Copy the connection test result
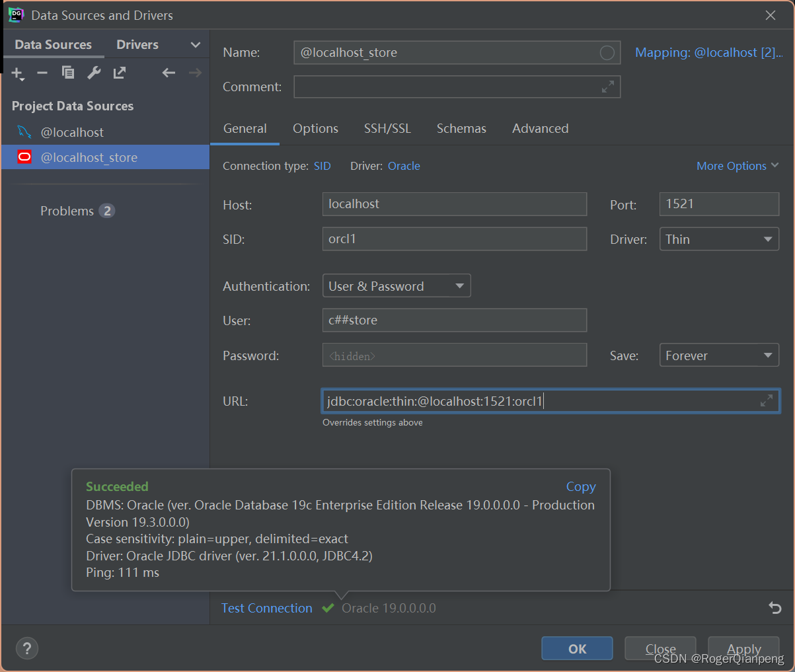 coord(581,487)
